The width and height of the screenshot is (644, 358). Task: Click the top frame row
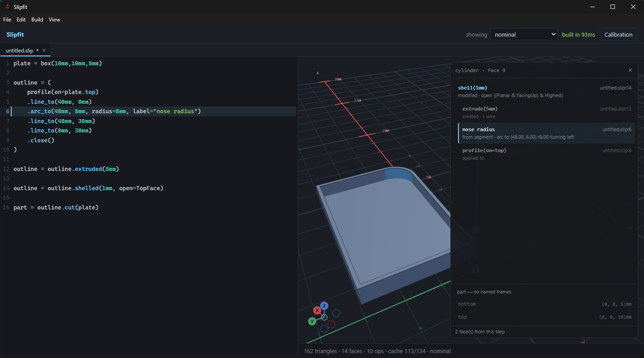pos(544,317)
